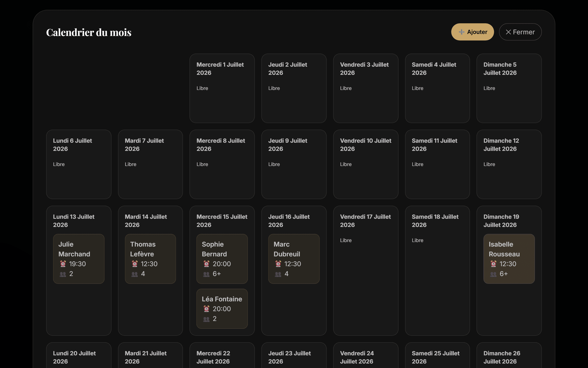Screen dimensions: 588x368
Task: Click the Jeudi 16 Juillet 2026 heading
Action: coord(289,221)
